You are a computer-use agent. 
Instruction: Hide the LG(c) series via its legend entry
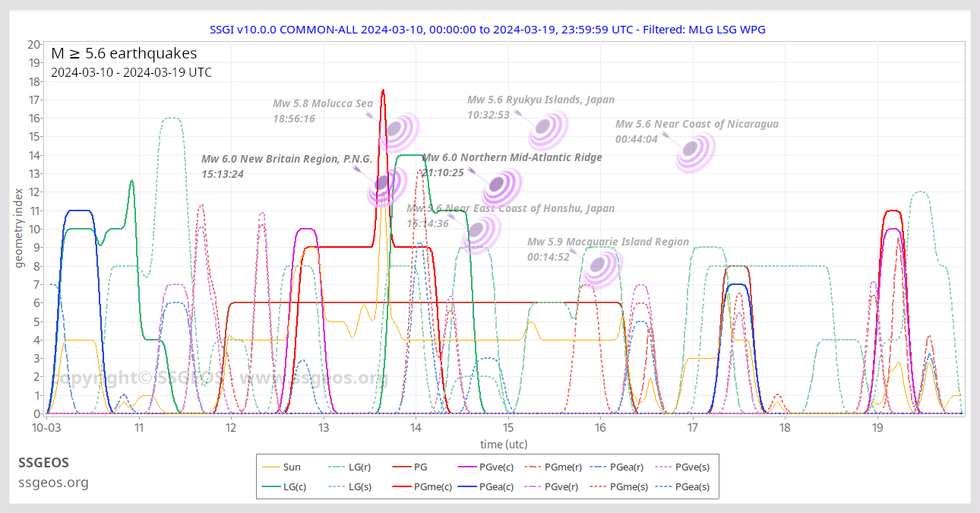coord(294,486)
